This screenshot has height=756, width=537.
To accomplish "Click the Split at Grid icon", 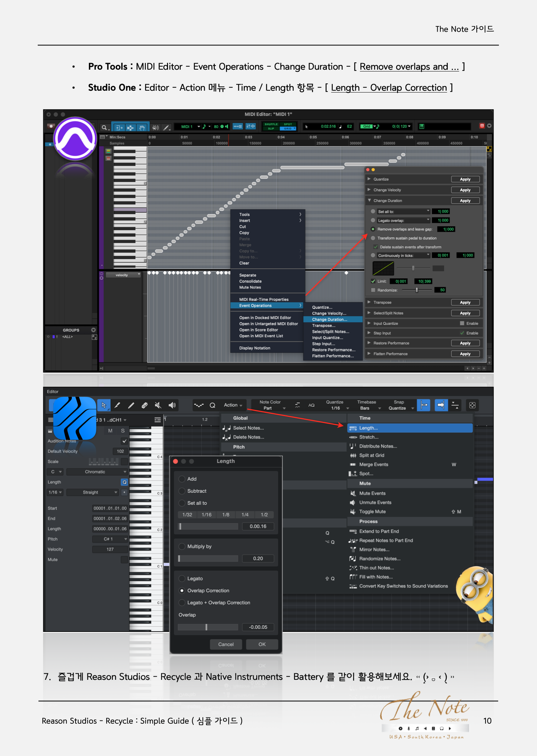I will point(353,455).
